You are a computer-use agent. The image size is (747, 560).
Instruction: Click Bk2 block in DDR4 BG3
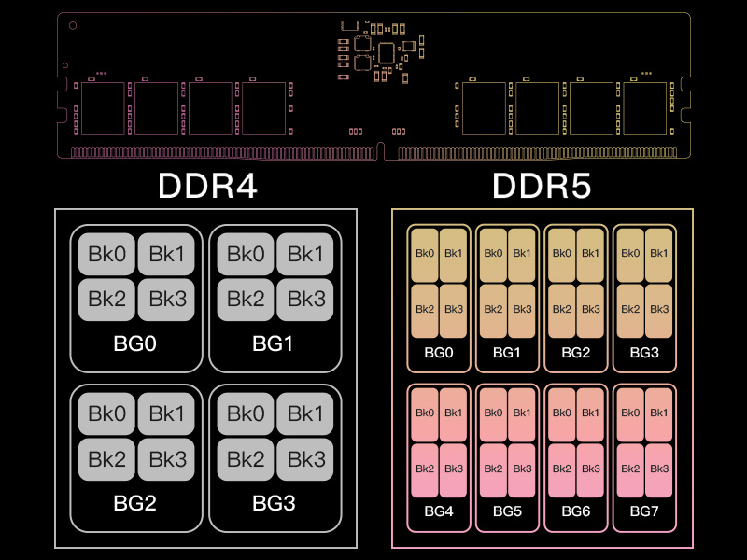(x=246, y=459)
